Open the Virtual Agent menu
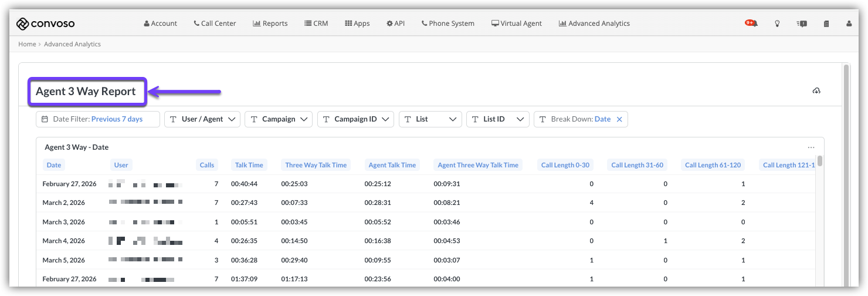Image resolution: width=868 pixels, height=296 pixels. [x=517, y=23]
